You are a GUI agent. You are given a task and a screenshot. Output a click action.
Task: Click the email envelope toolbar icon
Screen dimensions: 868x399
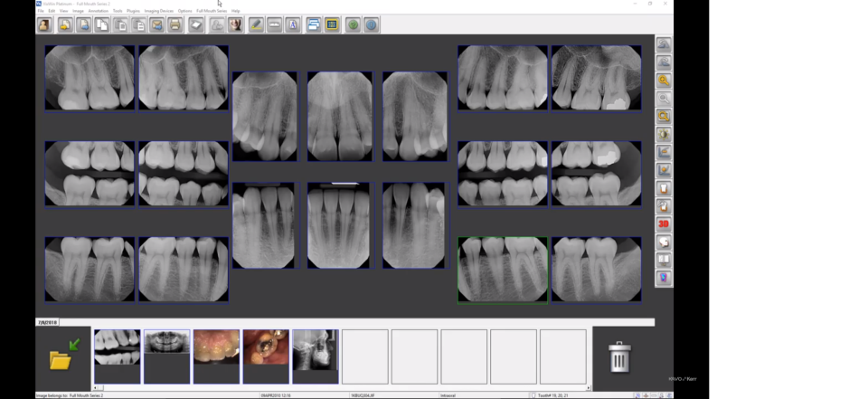tap(156, 24)
